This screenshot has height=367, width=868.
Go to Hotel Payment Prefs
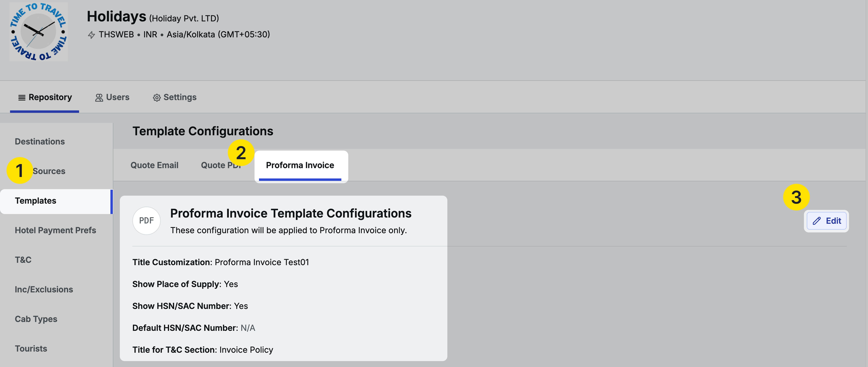(55, 230)
